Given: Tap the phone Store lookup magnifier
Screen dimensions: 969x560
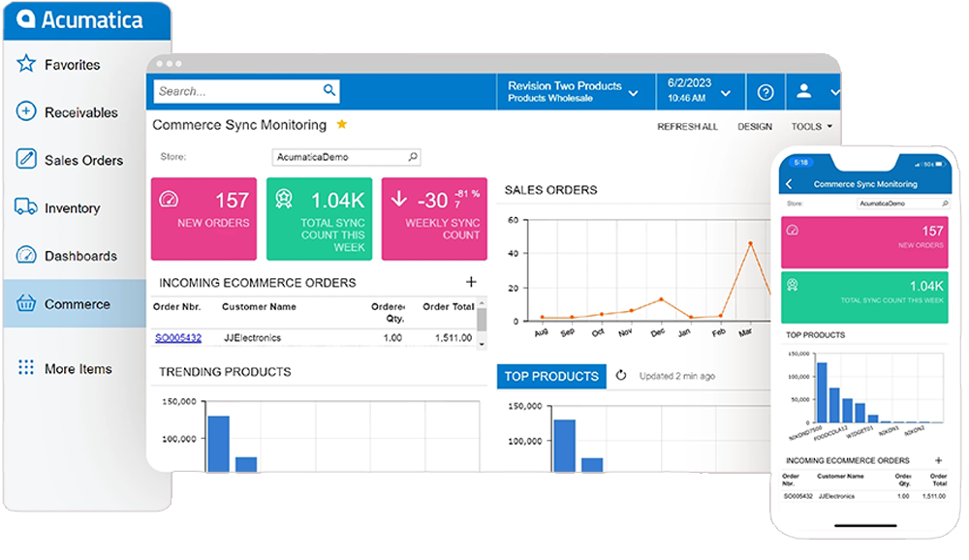Looking at the screenshot, I should tap(945, 203).
